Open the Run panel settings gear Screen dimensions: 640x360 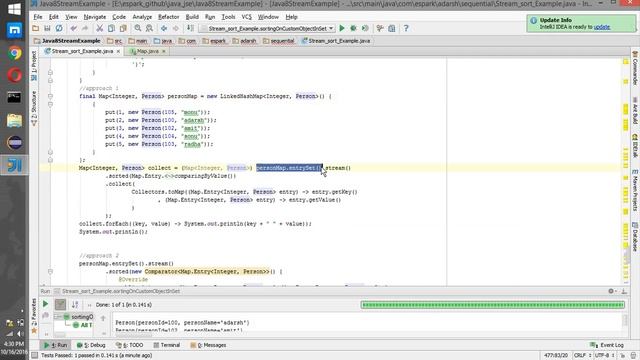611,291
